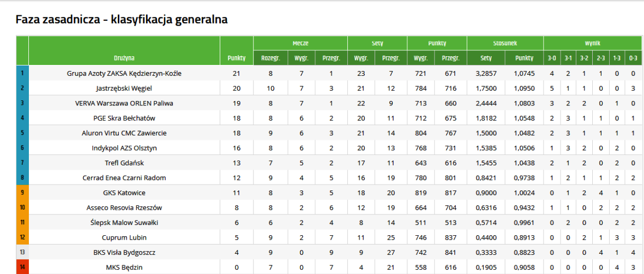Click Faza zasadnicza klasyfikacja generalna heading
The height and width of the screenshot is (274, 644).
(x=122, y=20)
